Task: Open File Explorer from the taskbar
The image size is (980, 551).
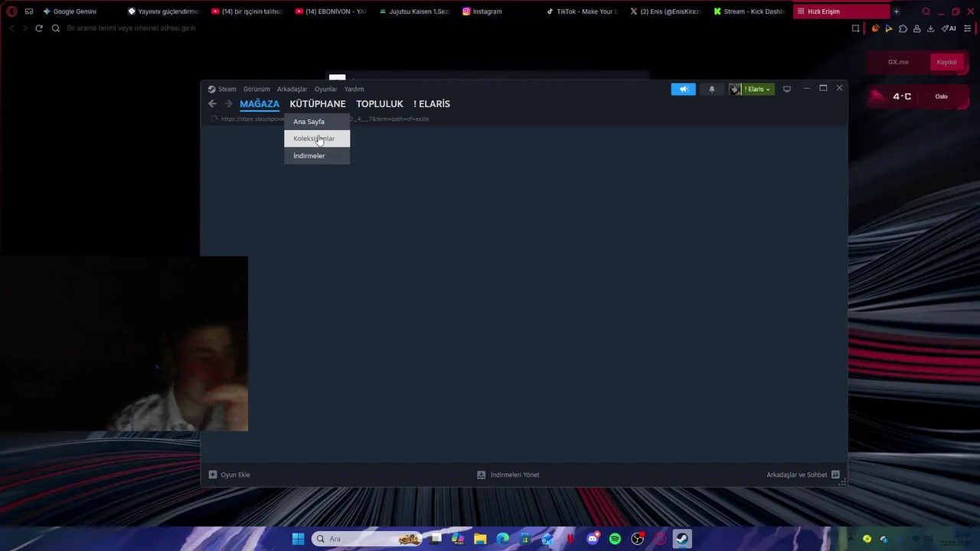Action: [480, 539]
